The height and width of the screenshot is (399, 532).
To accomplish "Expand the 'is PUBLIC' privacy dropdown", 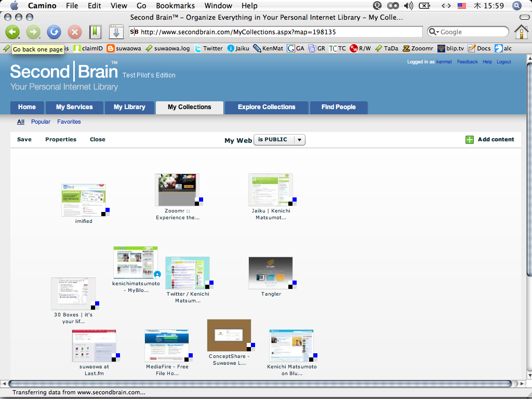I will coord(279,140).
